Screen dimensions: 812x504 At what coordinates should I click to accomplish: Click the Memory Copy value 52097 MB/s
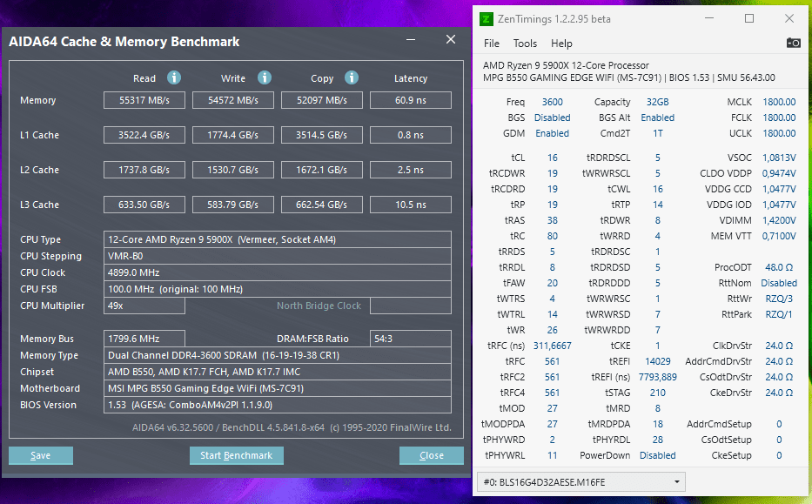click(x=322, y=100)
